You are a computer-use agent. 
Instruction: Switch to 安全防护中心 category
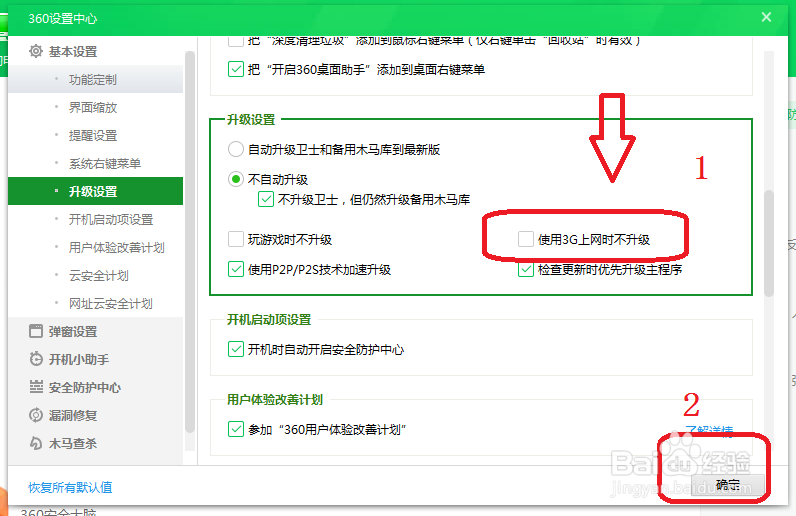coord(95,387)
